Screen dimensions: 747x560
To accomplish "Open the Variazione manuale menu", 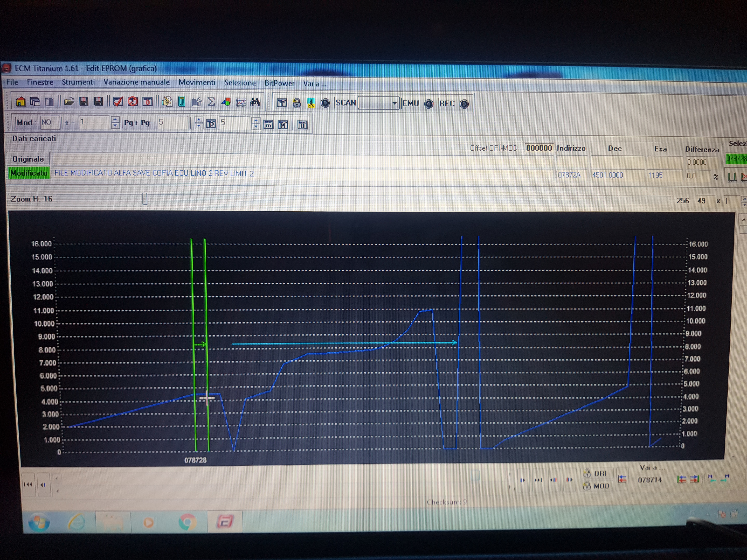I will click(136, 82).
